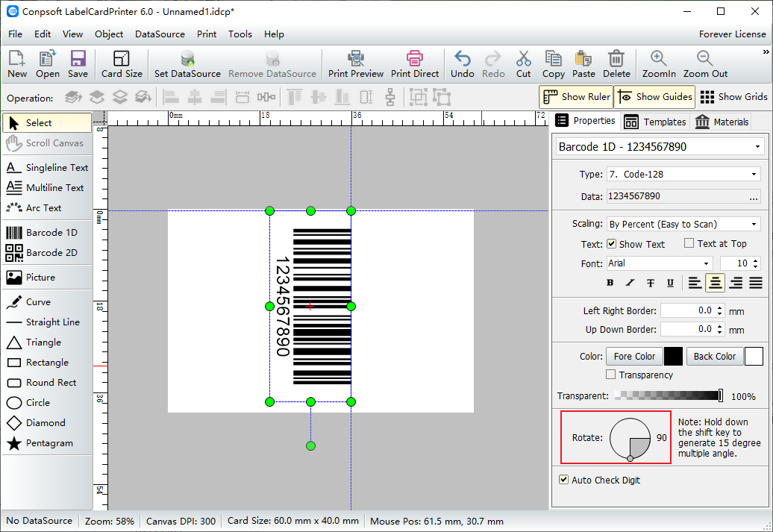The height and width of the screenshot is (532, 773).
Task: Open the Object menu
Action: (x=109, y=34)
